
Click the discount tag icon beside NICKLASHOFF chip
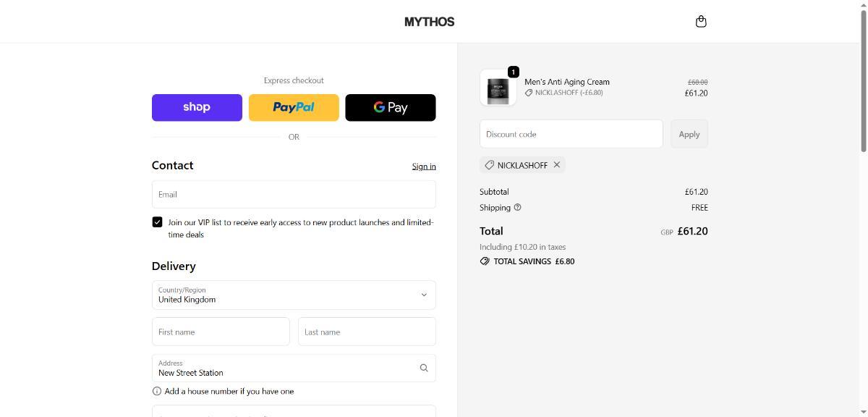490,165
